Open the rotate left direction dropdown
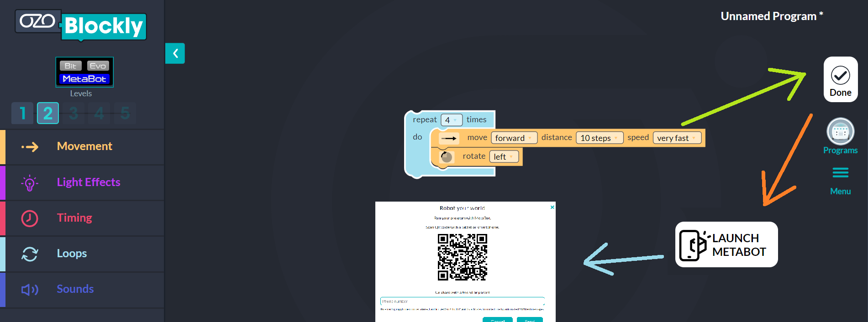868x322 pixels. tap(504, 157)
